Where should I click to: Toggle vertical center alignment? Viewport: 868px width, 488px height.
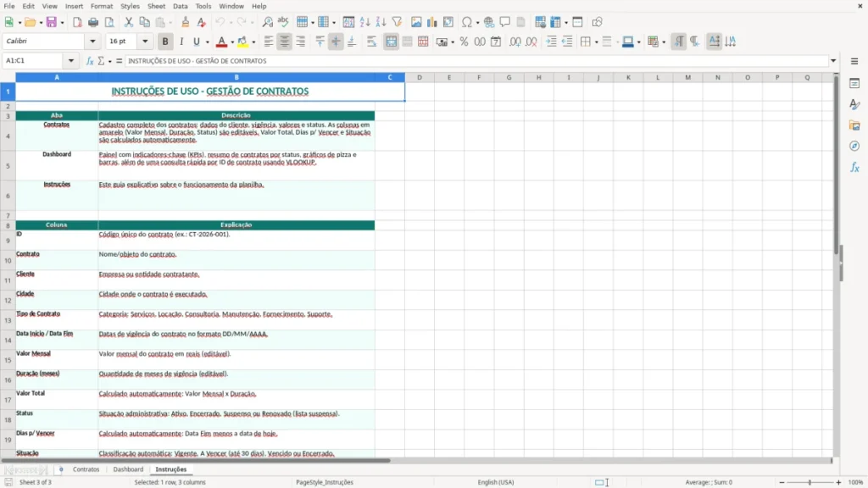point(336,42)
